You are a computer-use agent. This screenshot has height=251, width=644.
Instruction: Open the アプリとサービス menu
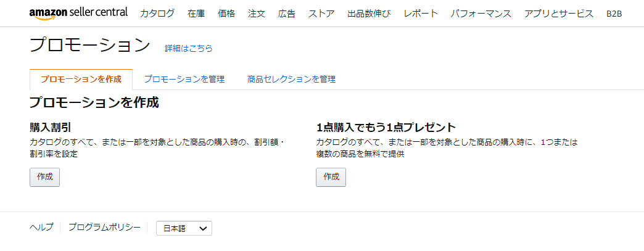click(x=559, y=14)
